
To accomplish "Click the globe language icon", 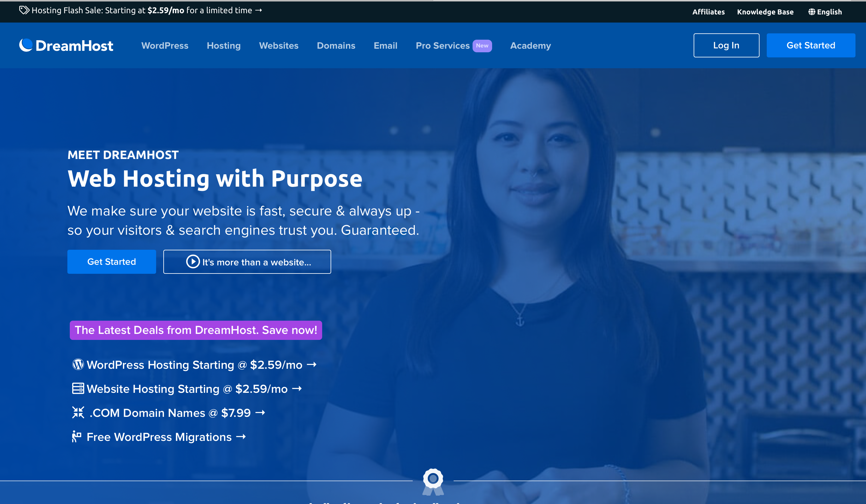I will tap(812, 12).
